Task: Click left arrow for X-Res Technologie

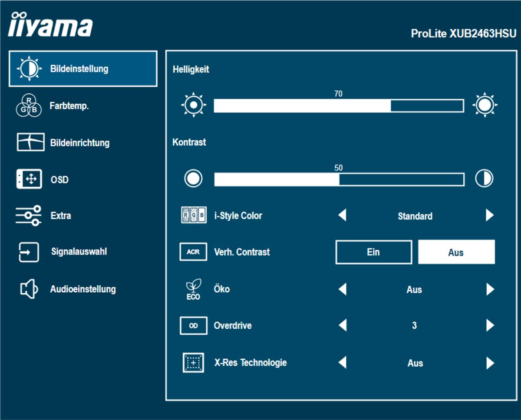Action: click(x=343, y=363)
